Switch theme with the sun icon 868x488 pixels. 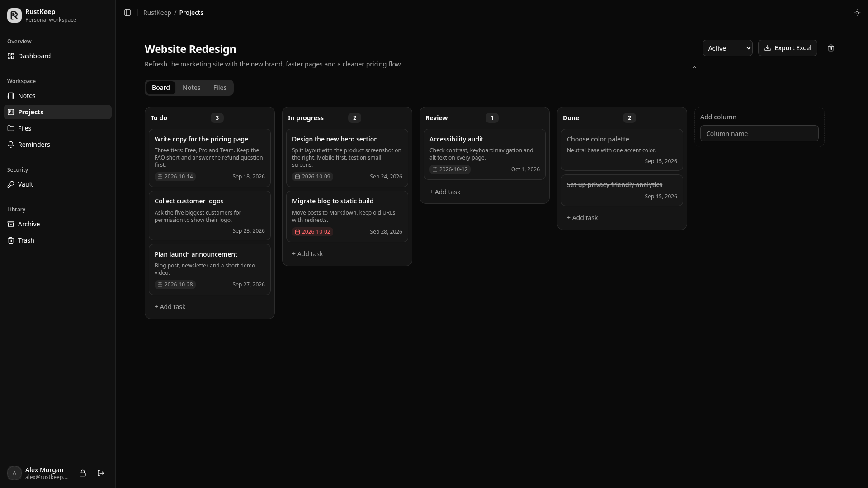pyautogui.click(x=857, y=13)
